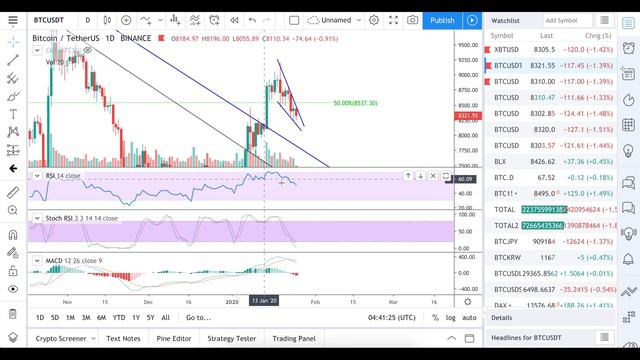The image size is (640, 360).
Task: Select the patterns tool
Action: click(13, 132)
